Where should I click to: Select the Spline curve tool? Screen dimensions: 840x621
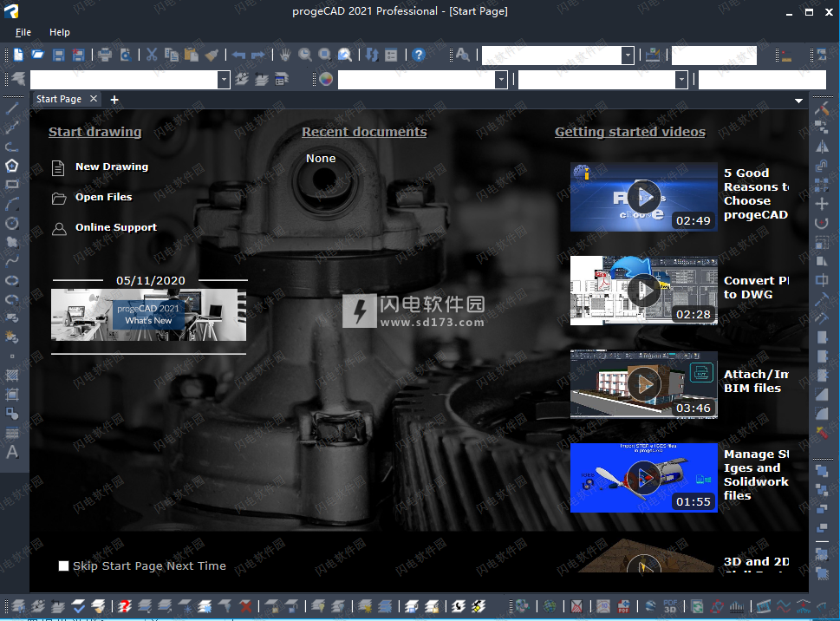click(x=12, y=261)
